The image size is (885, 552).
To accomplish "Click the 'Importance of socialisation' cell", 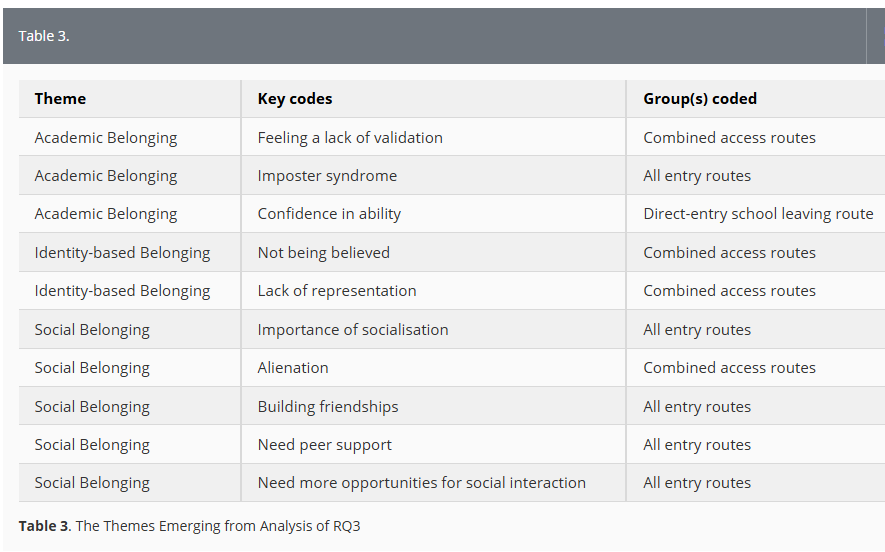I will (x=353, y=330).
